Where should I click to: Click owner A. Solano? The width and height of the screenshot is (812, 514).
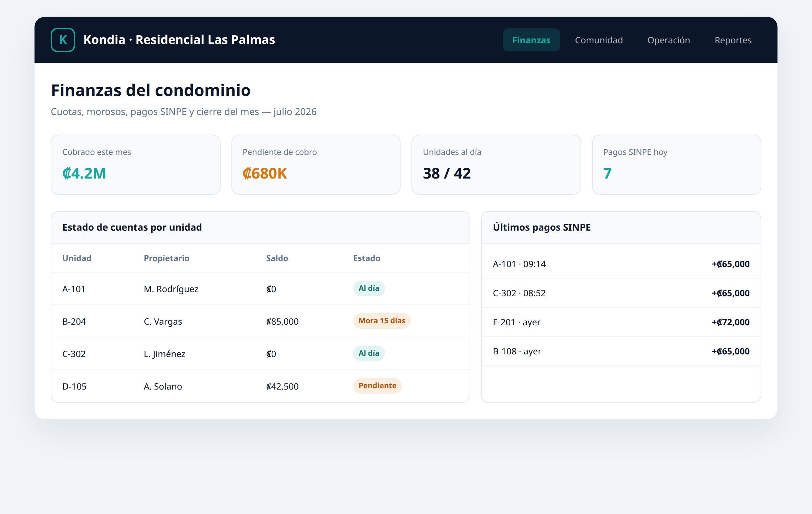[x=163, y=387]
